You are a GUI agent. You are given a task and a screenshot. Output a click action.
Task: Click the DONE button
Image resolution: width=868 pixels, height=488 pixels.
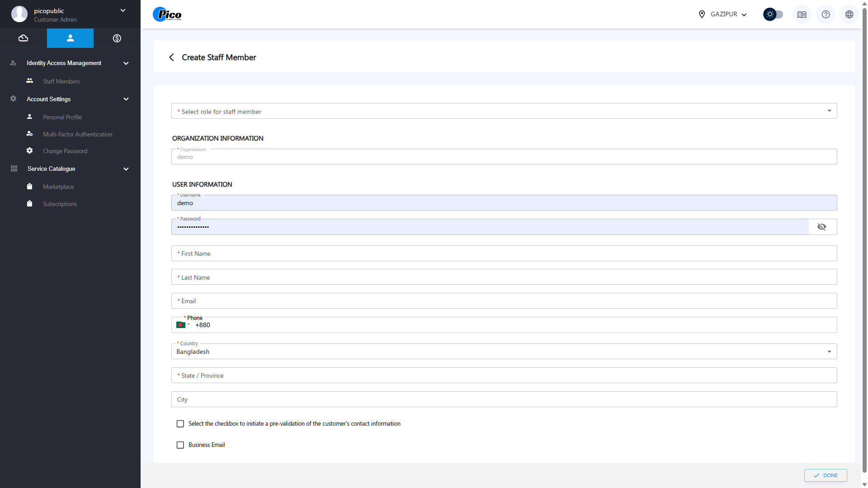coord(825,475)
